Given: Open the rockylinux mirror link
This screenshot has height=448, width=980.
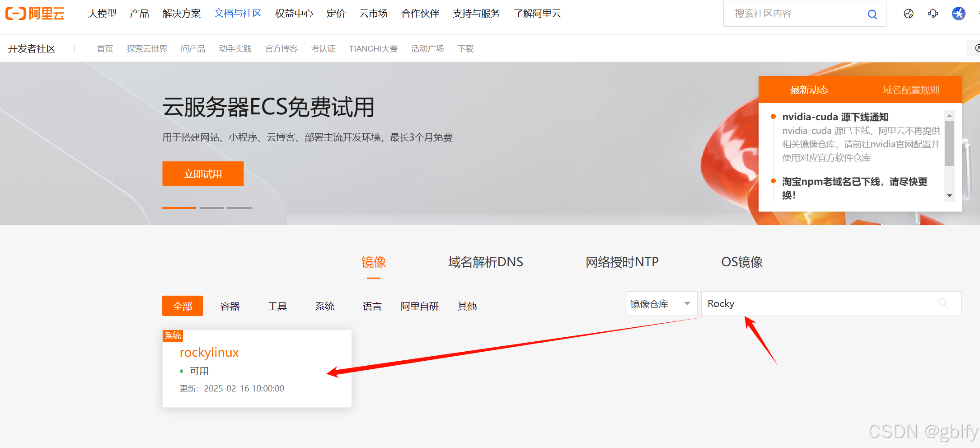Looking at the screenshot, I should point(209,352).
